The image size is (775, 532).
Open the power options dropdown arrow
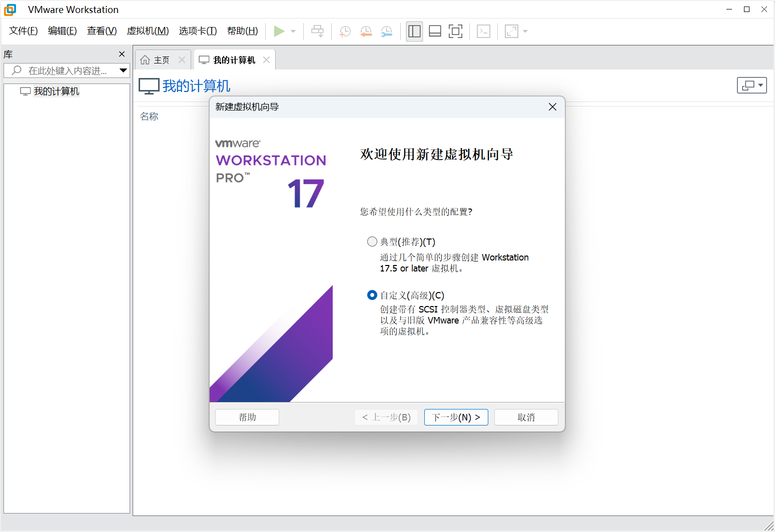(x=293, y=31)
